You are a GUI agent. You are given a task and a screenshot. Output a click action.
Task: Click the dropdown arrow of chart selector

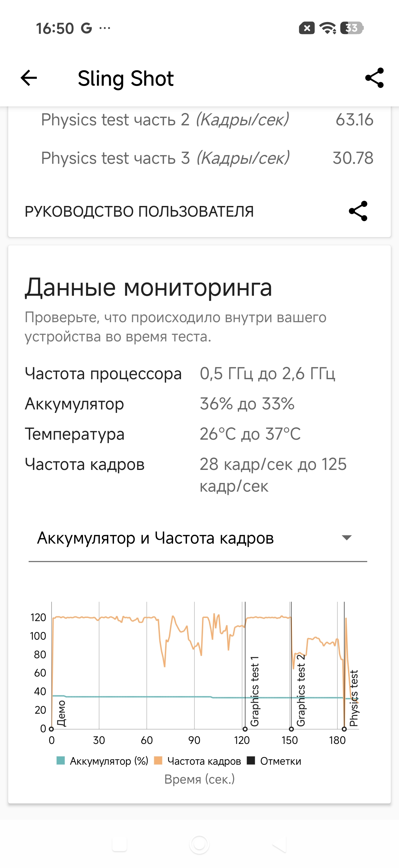point(346,537)
